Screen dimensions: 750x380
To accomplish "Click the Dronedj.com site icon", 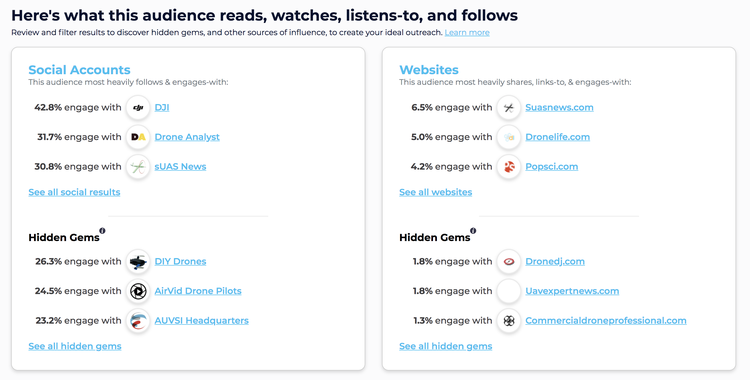I will (509, 262).
